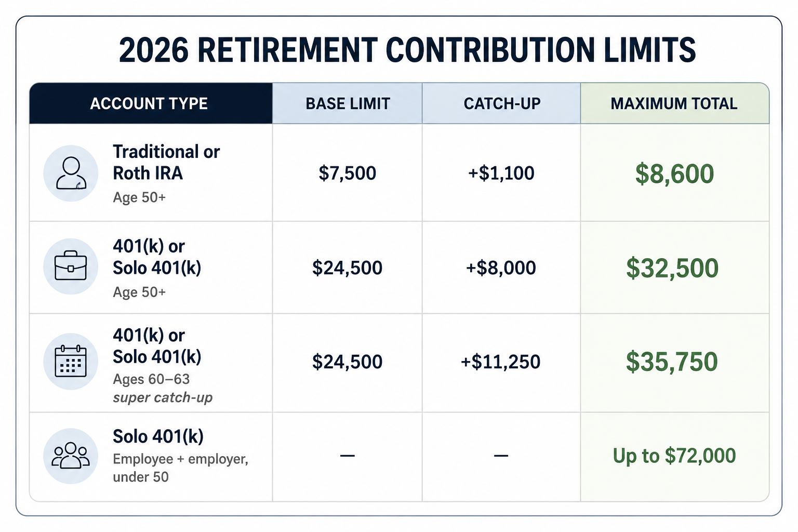Click the briefcase icon for 401(k) Age 50+

tap(71, 266)
